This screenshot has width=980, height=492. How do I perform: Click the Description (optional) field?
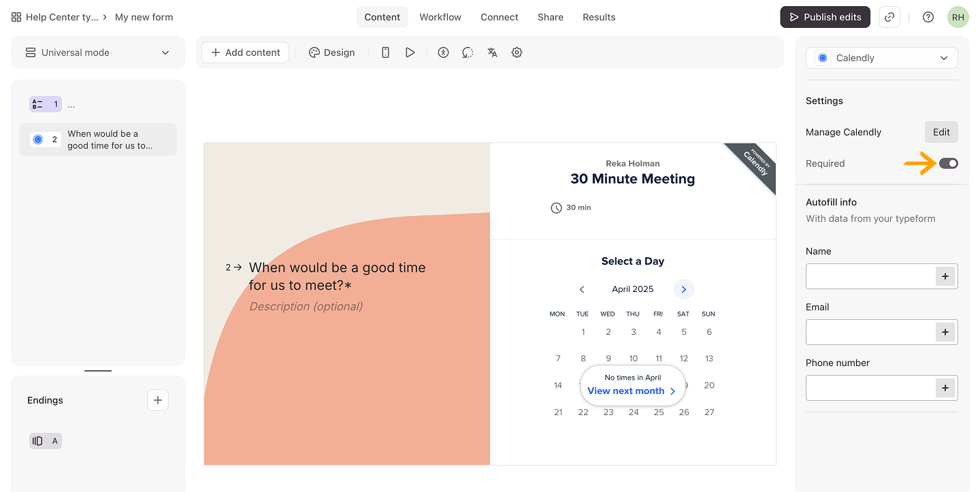tap(306, 306)
